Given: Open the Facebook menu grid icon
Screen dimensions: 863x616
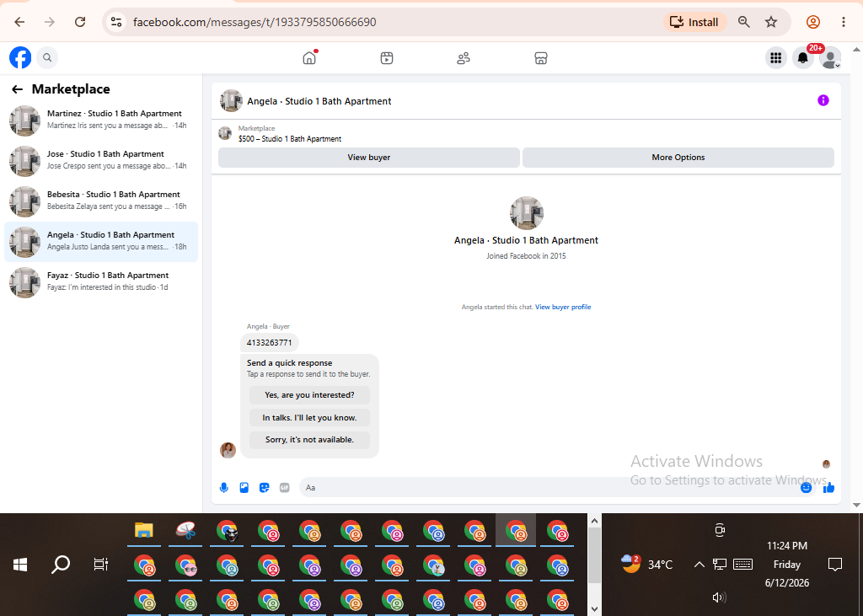Looking at the screenshot, I should pyautogui.click(x=776, y=58).
